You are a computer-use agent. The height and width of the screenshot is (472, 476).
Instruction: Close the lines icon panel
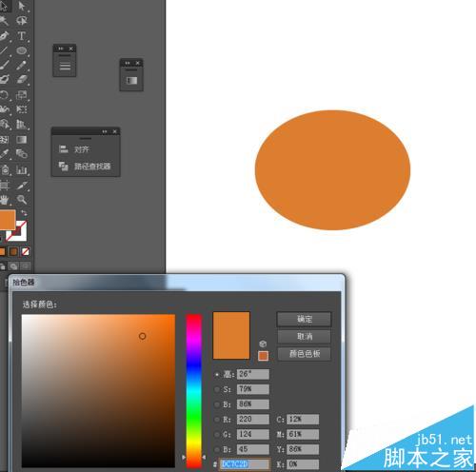pos(70,49)
